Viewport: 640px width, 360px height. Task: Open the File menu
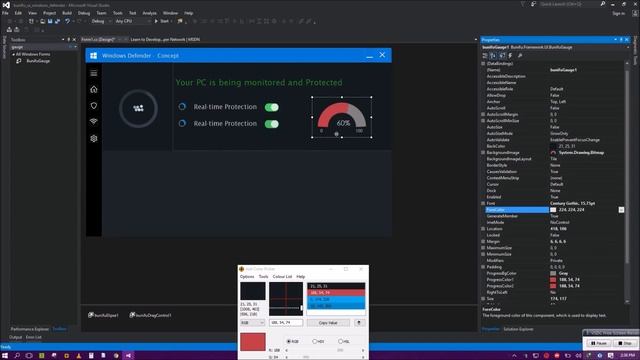(5, 13)
